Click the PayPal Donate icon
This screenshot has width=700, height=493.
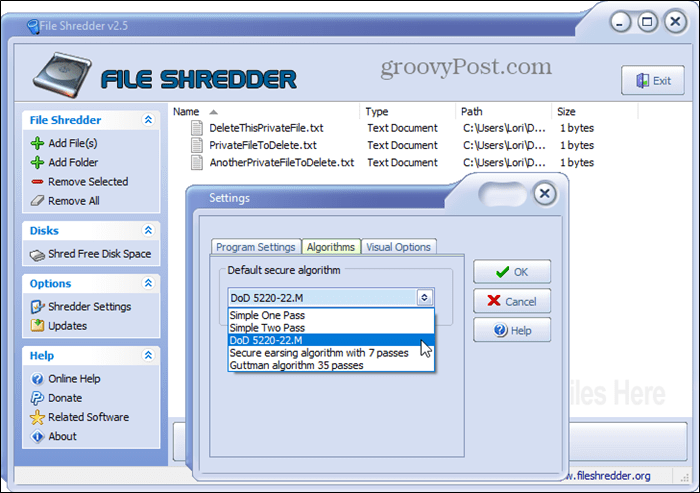click(x=38, y=398)
